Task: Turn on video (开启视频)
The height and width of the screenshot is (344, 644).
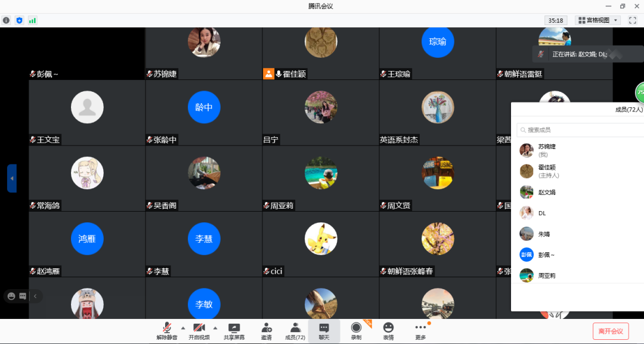Action: pos(199,331)
